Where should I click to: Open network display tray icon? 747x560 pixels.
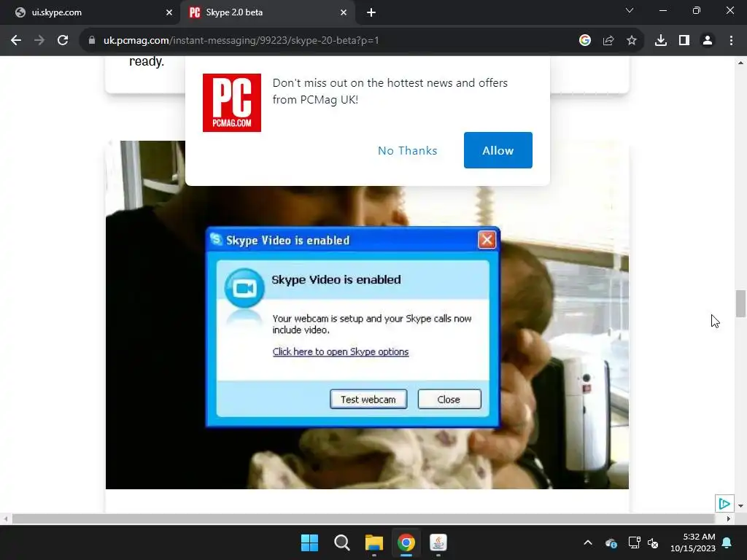634,542
